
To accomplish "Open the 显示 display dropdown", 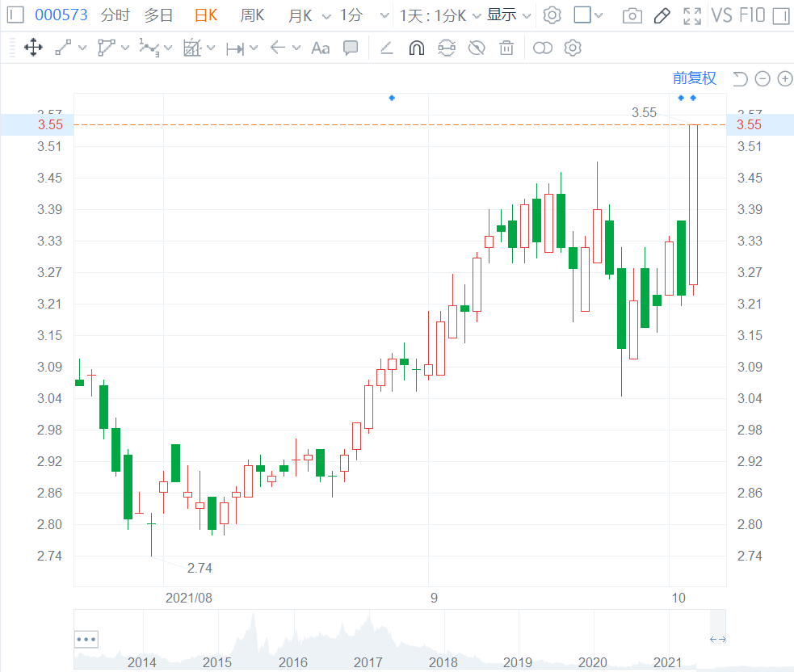I will point(508,15).
